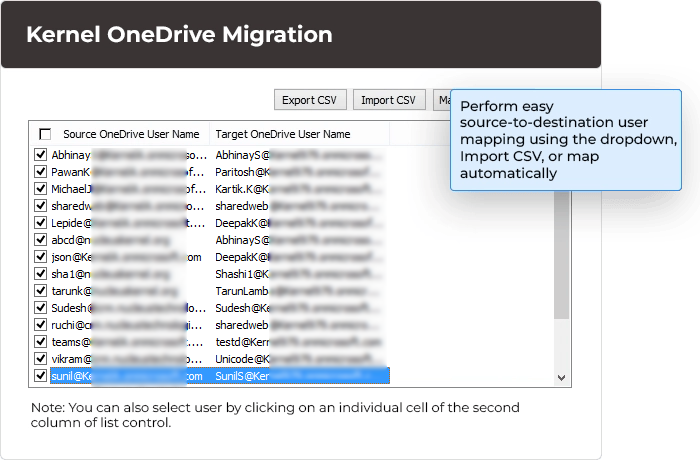The width and height of the screenshot is (700, 460).
Task: Select the Paritosh@ target user cell
Action: tap(299, 172)
